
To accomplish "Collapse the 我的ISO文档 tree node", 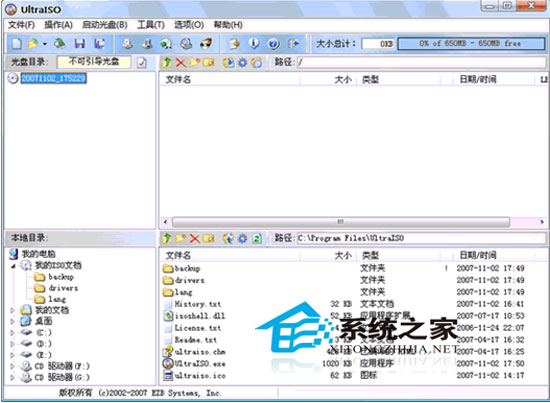I will [13, 266].
